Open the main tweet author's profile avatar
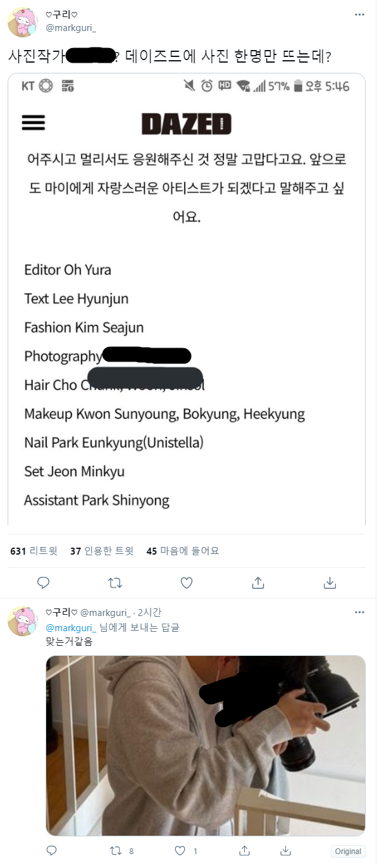Viewport: 384px width, 868px height. [x=22, y=23]
